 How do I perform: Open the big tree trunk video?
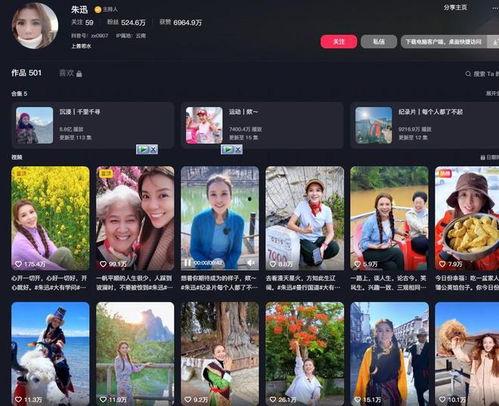(x=220, y=354)
